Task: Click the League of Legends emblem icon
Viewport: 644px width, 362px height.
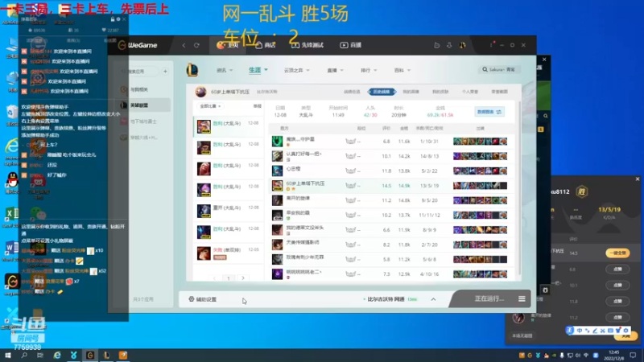Action: pos(192,70)
